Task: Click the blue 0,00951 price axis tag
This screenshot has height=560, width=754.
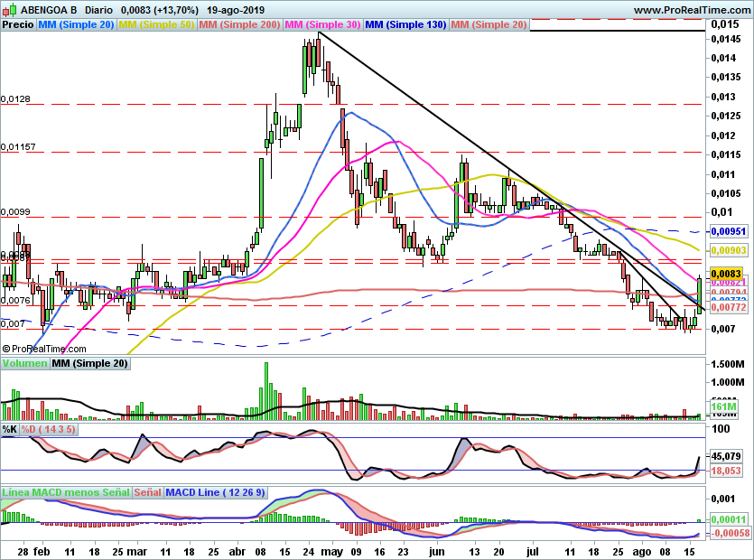Action: (729, 231)
